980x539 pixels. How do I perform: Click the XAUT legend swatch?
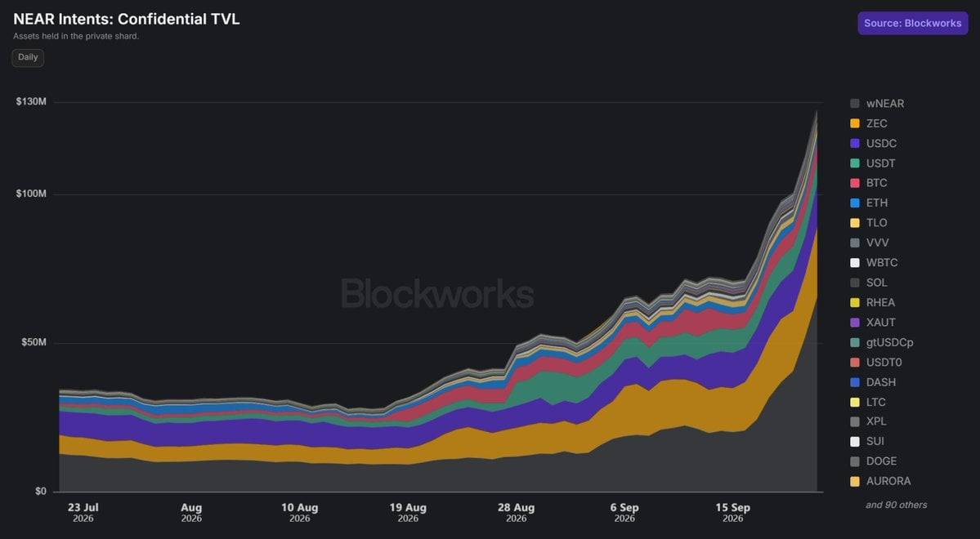tap(854, 323)
